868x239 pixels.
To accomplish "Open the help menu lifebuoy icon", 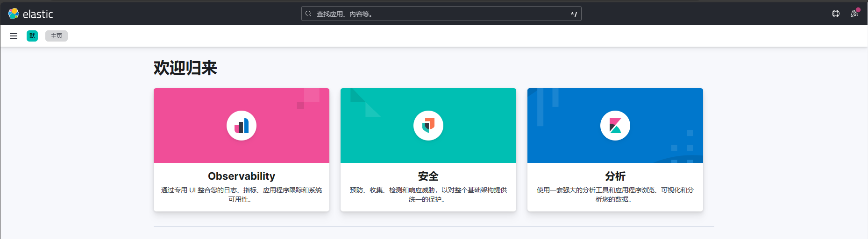I will (836, 14).
